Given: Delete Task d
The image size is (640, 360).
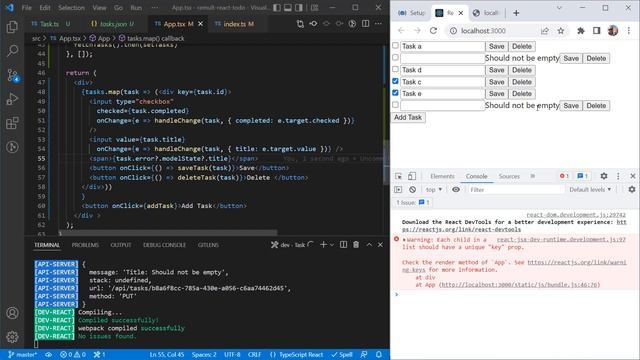Looking at the screenshot, I should 522,70.
